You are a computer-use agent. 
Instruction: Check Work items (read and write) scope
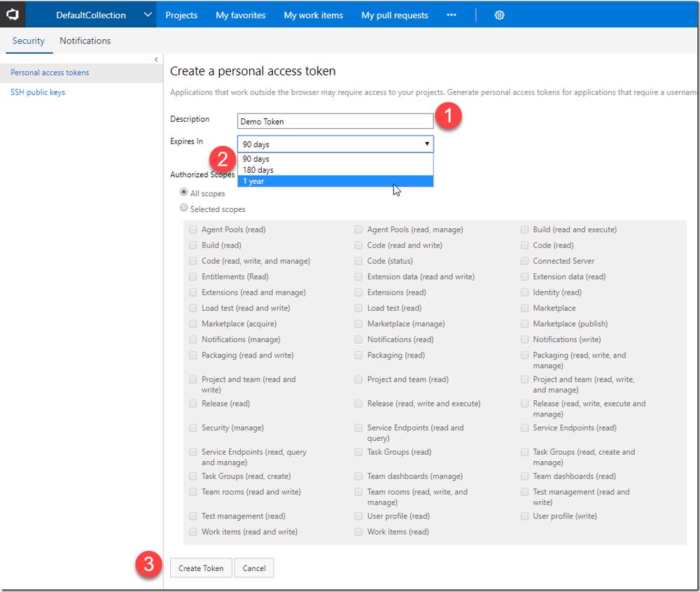193,532
